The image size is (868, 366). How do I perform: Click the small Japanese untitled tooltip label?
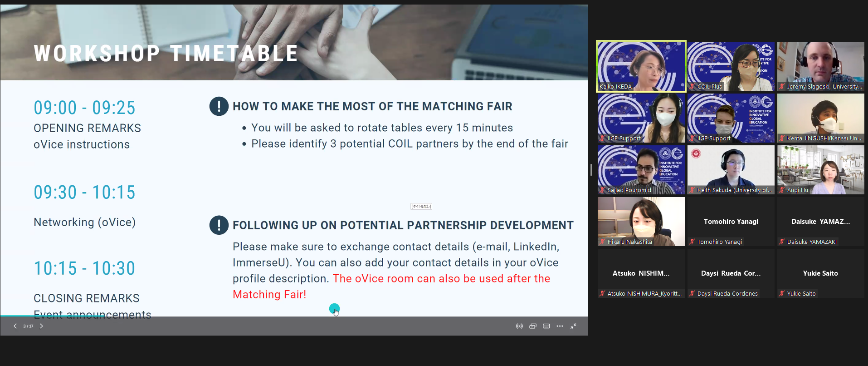421,207
